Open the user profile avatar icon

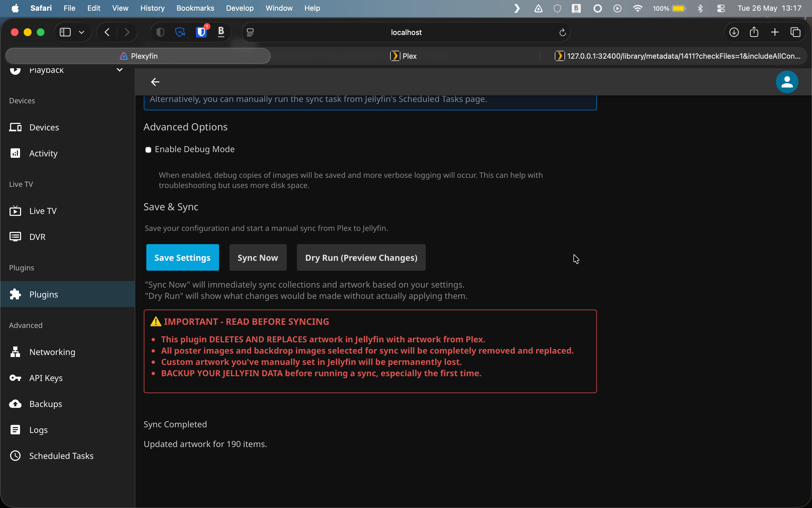click(x=787, y=82)
